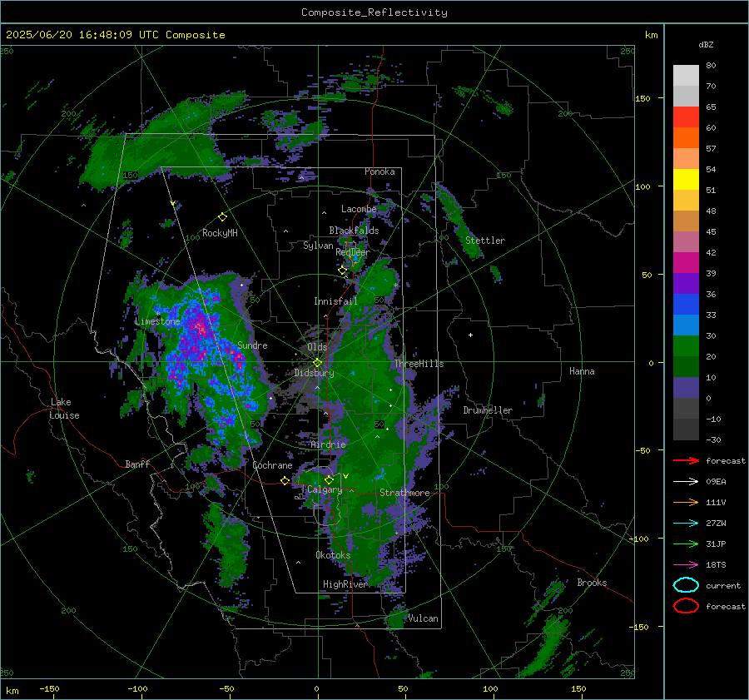
Task: Click the dBZ legend heading
Action: click(706, 44)
